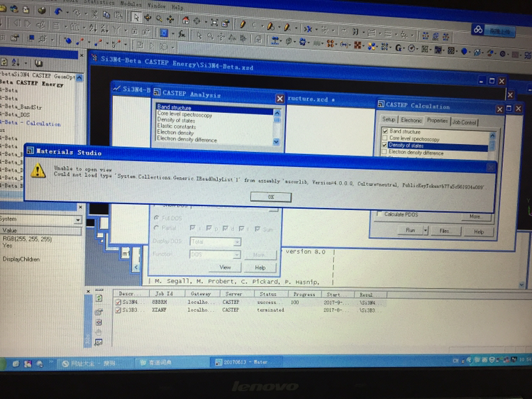Open the System dropdown in Properties panel
Image resolution: width=532 pixels, height=399 pixels.
click(x=78, y=220)
